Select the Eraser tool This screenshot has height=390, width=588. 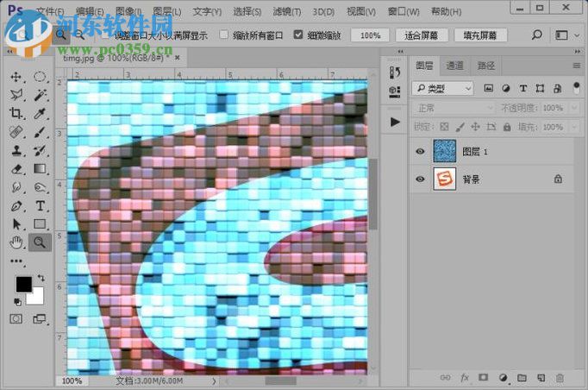(16, 169)
